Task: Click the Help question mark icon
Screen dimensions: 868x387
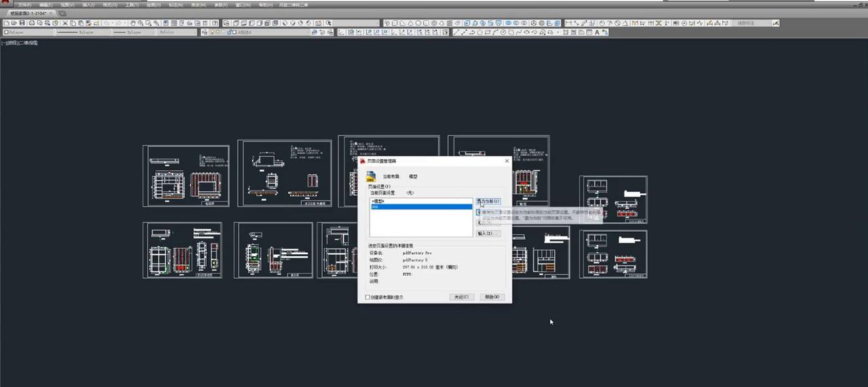Action: [215, 22]
